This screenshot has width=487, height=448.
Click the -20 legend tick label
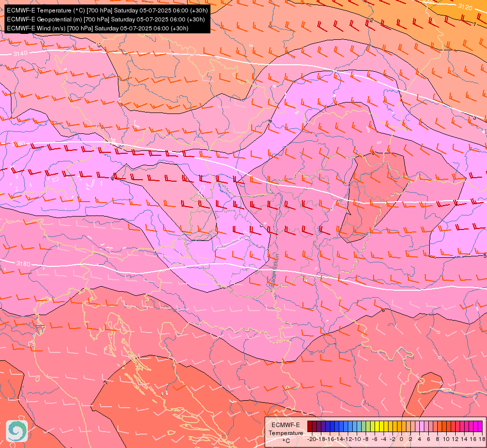pyautogui.click(x=312, y=439)
